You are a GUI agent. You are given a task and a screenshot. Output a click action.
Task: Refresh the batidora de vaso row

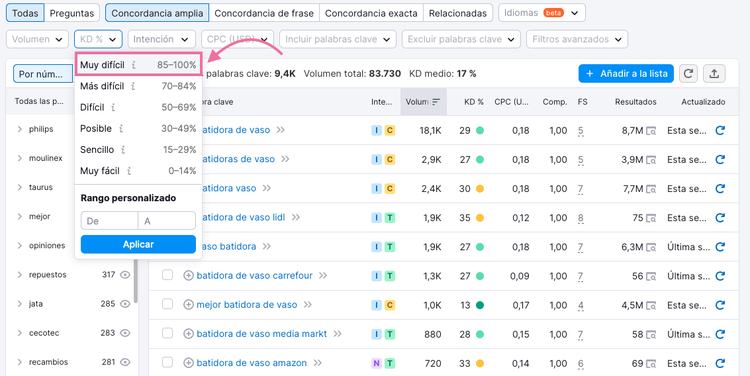click(x=720, y=130)
